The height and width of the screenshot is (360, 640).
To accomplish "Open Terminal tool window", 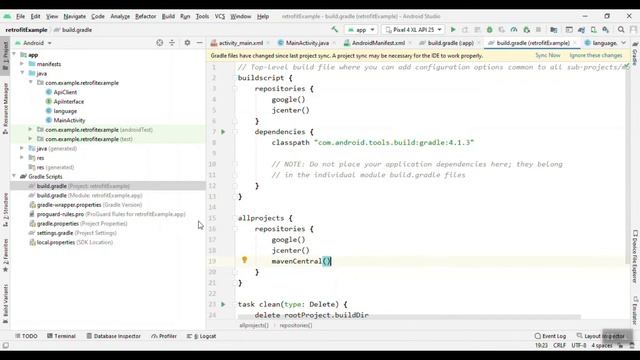I will 61,336.
